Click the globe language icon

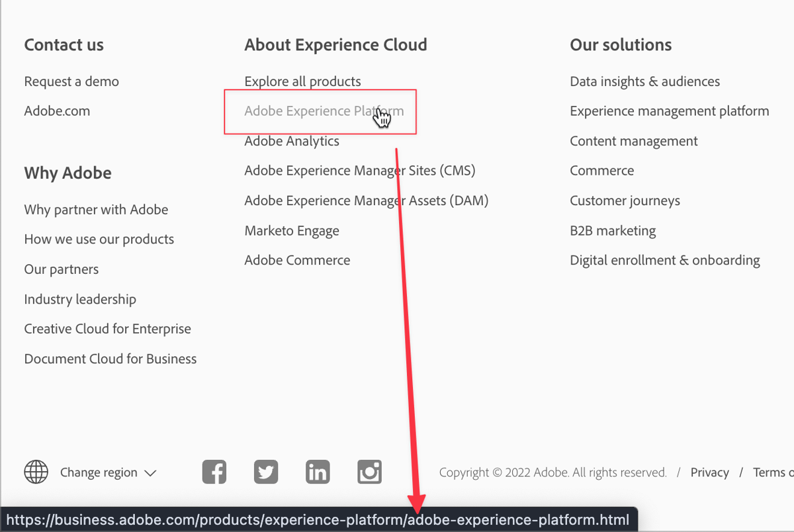[36, 472]
